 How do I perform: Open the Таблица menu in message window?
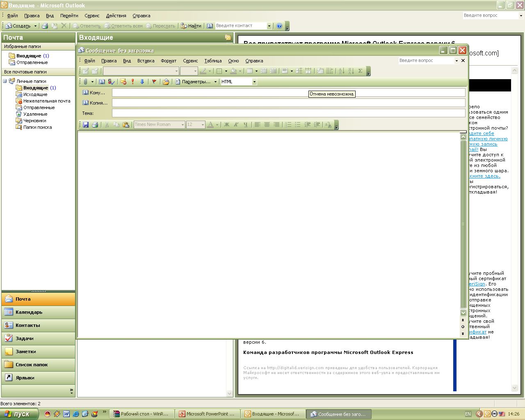213,61
